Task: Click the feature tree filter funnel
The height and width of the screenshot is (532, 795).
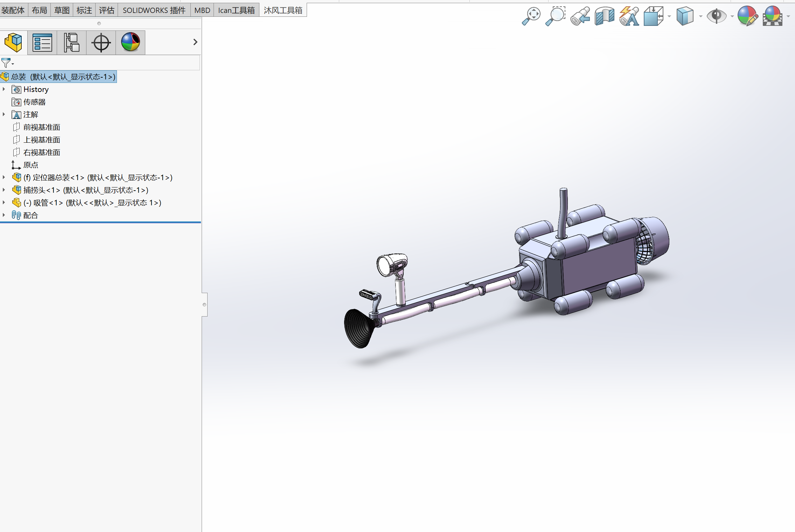Action: pos(6,63)
